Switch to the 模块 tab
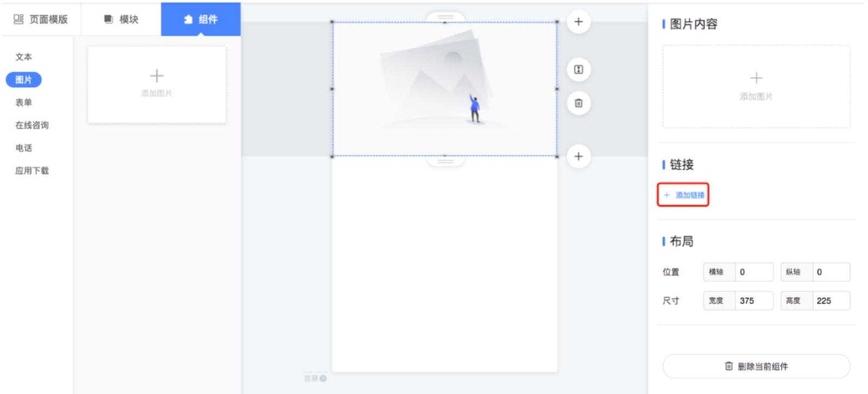 [x=121, y=20]
